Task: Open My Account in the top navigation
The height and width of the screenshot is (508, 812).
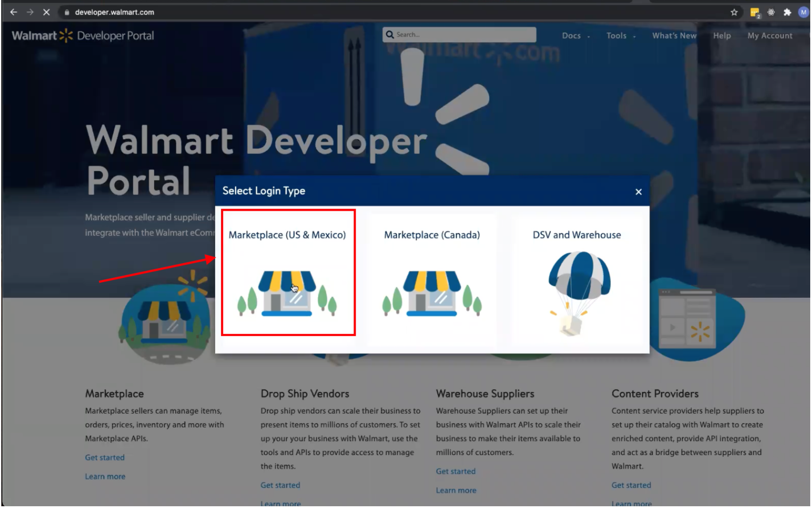Action: [x=770, y=36]
